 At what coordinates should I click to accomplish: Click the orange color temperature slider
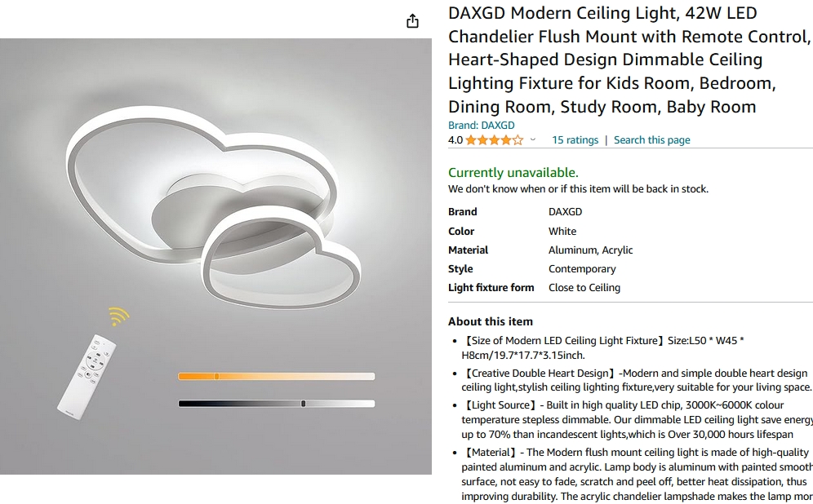[x=277, y=377]
